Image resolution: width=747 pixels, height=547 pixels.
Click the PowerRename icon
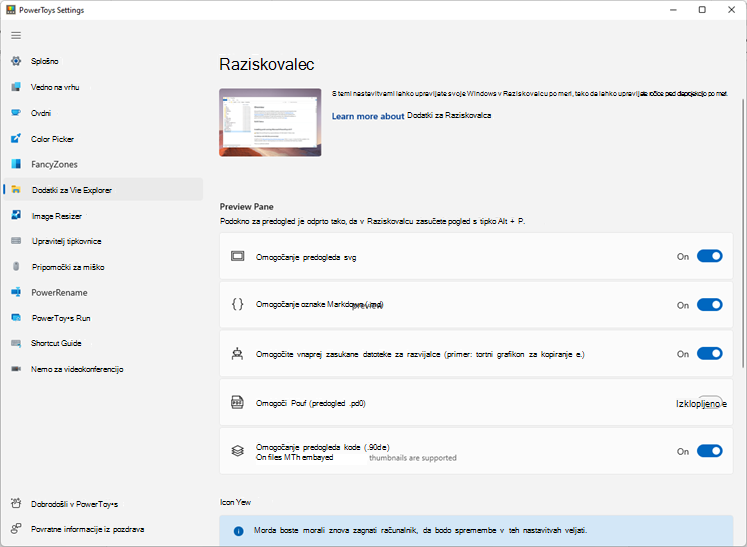(x=16, y=292)
